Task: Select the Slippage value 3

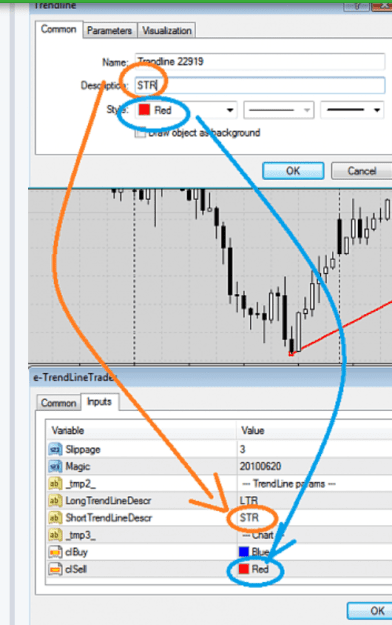Action: click(242, 450)
